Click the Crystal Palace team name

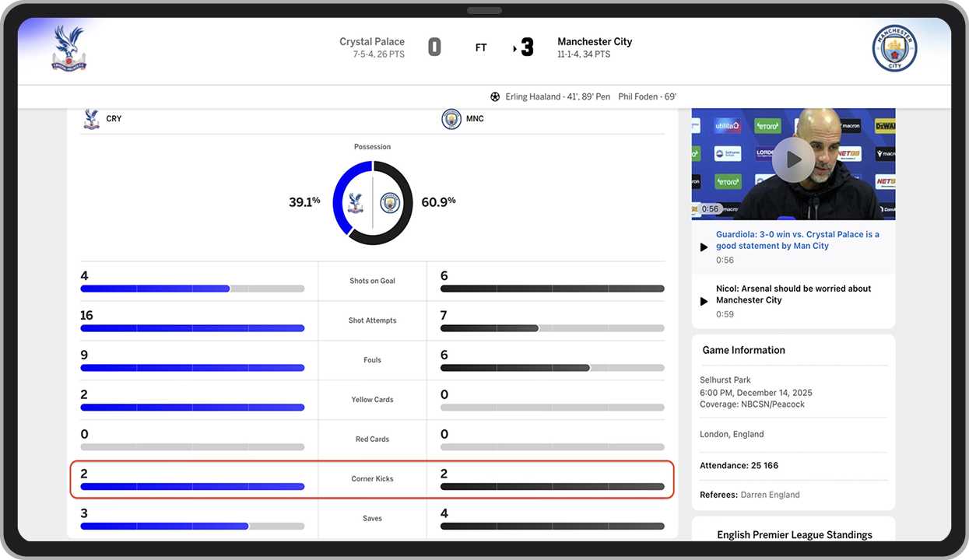coord(372,42)
